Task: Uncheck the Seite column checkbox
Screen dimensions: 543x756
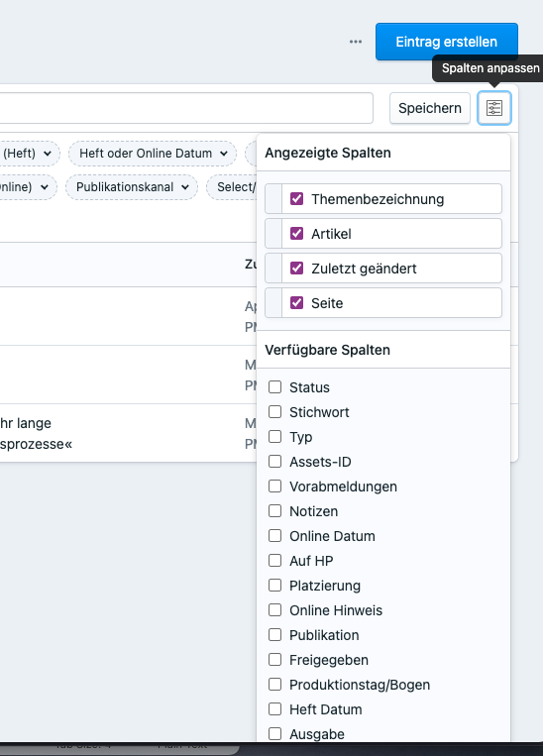Action: pos(296,303)
